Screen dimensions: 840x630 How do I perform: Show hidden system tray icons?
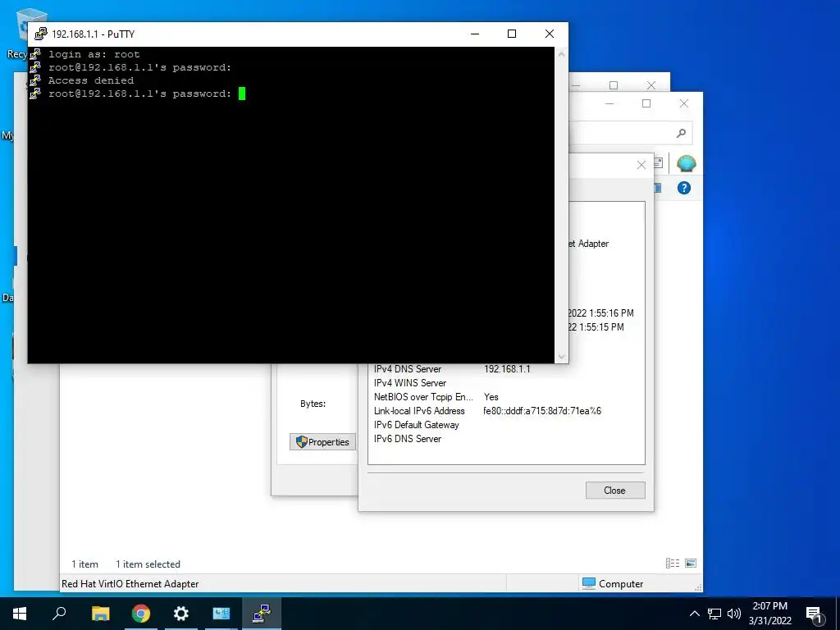(x=694, y=614)
